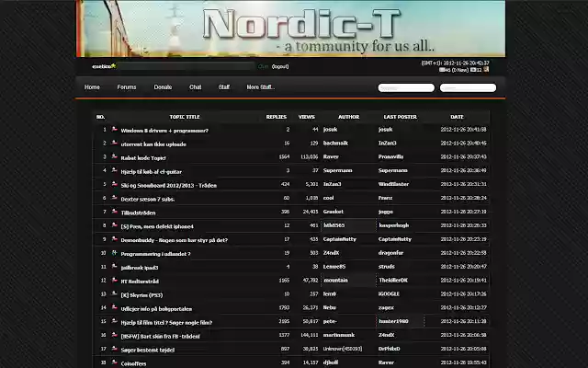Click the small icon after sentbox count
Viewport: 588px width, 368px height.
pos(486,70)
